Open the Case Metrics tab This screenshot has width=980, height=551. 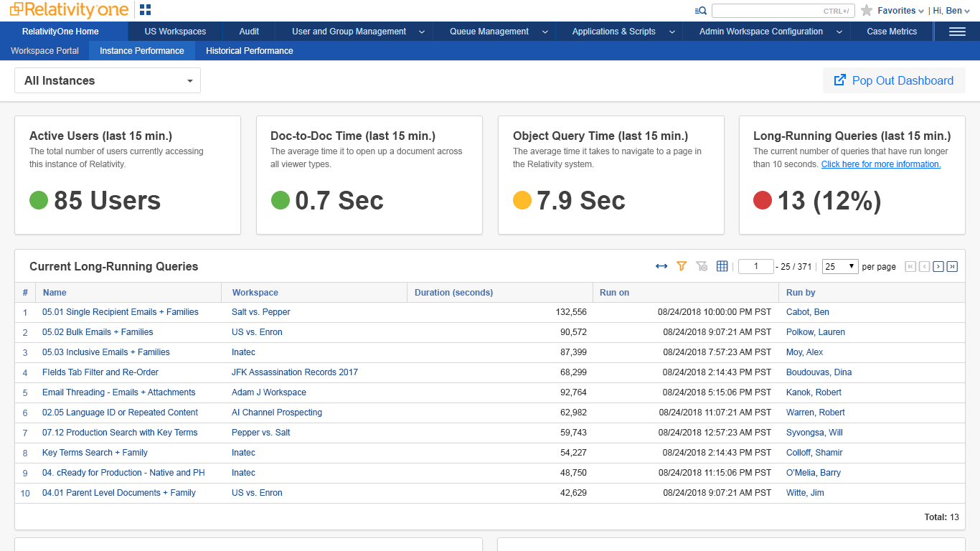892,32
